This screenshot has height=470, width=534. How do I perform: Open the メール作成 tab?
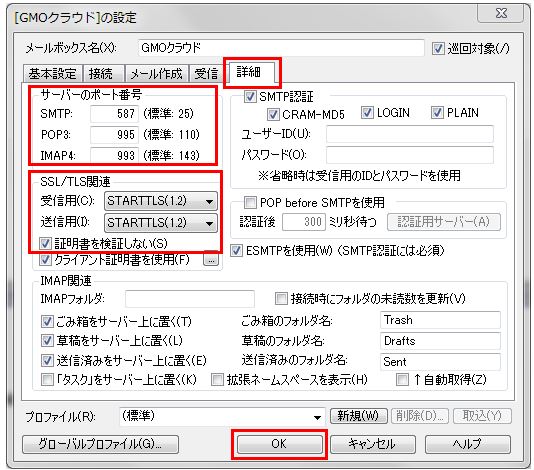click(x=156, y=74)
